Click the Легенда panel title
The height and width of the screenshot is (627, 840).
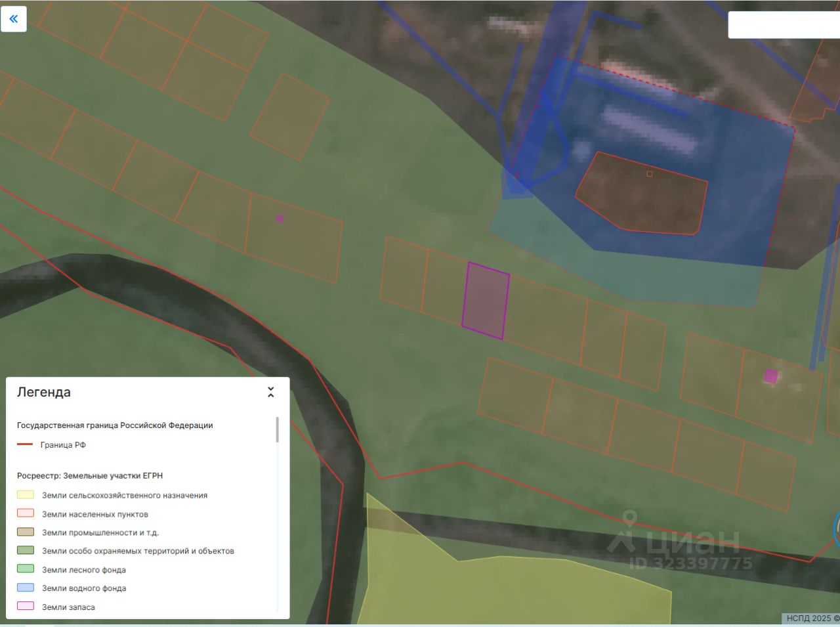tap(44, 392)
